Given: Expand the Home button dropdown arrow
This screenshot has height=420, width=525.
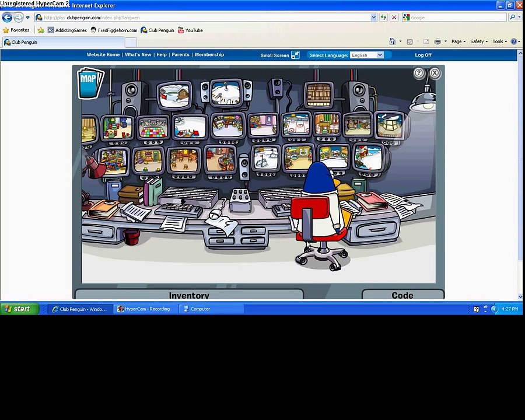Looking at the screenshot, I should (400, 41).
